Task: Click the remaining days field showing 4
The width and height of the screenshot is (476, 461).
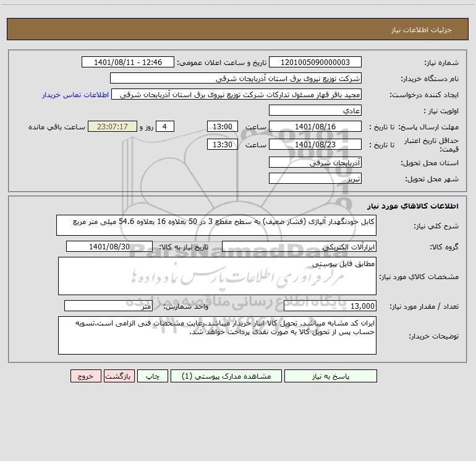Action: point(165,126)
